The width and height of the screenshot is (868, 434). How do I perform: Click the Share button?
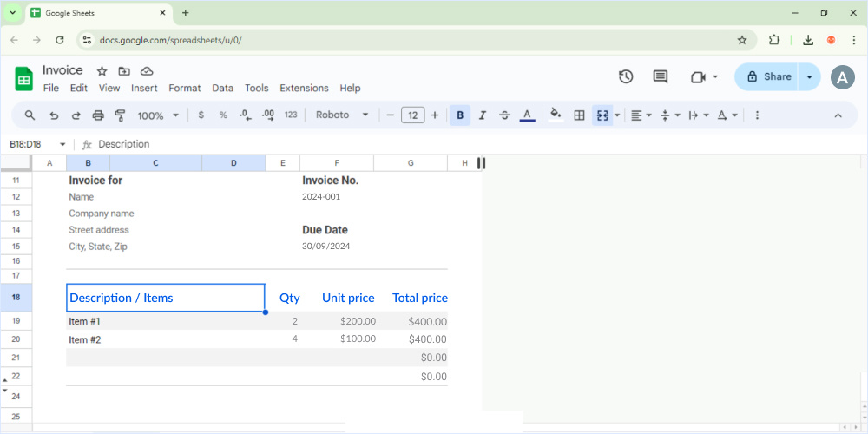(766, 77)
